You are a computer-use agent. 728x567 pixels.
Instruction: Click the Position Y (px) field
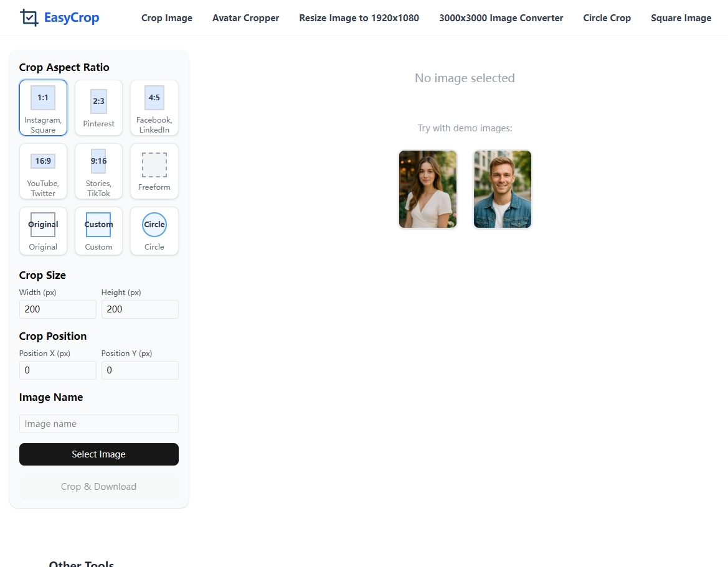[139, 370]
